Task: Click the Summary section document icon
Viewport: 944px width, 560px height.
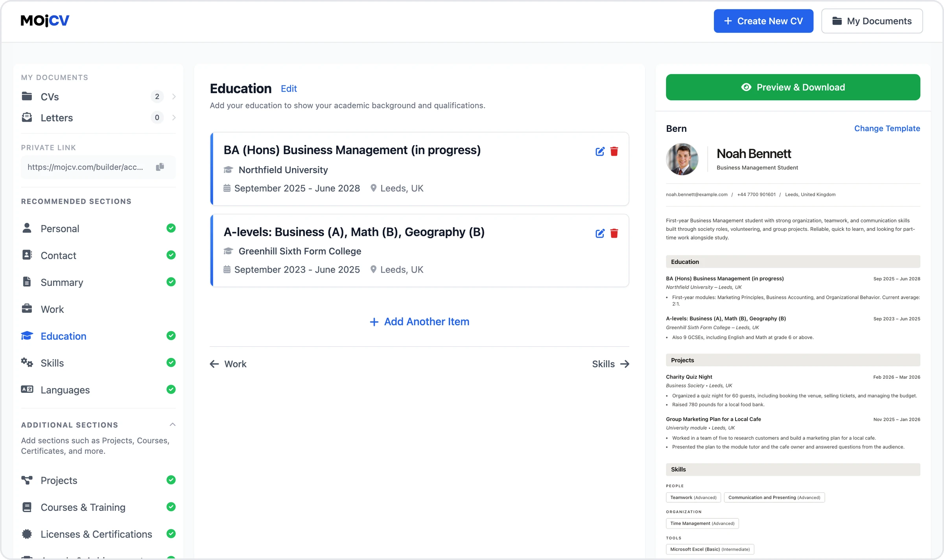Action: tap(27, 282)
